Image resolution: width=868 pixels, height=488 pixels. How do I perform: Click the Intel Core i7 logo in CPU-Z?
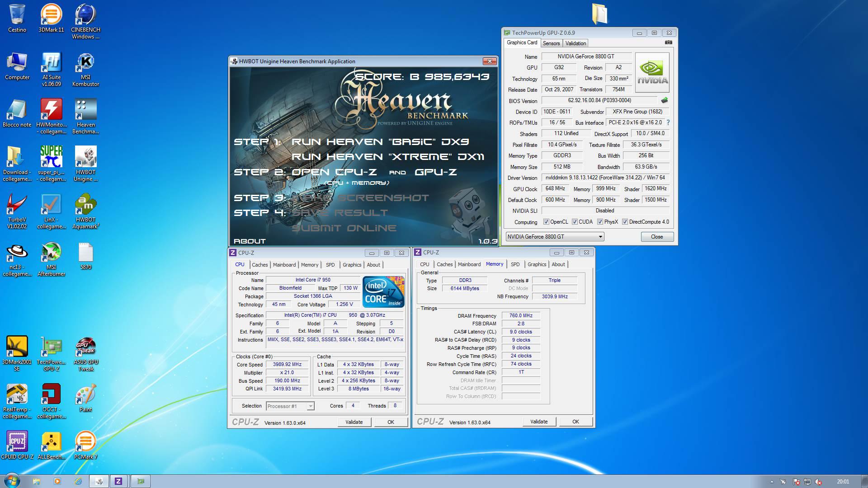tap(383, 292)
